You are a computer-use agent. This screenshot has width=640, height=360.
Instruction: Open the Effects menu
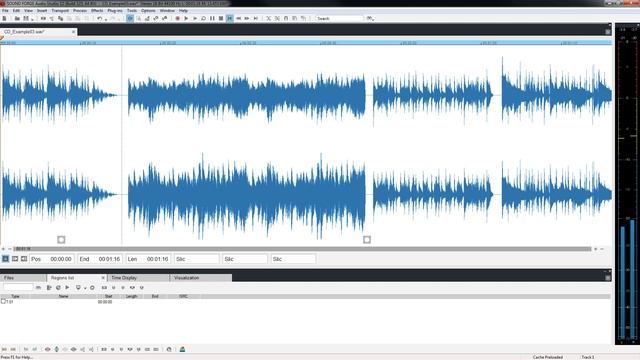tap(97, 11)
